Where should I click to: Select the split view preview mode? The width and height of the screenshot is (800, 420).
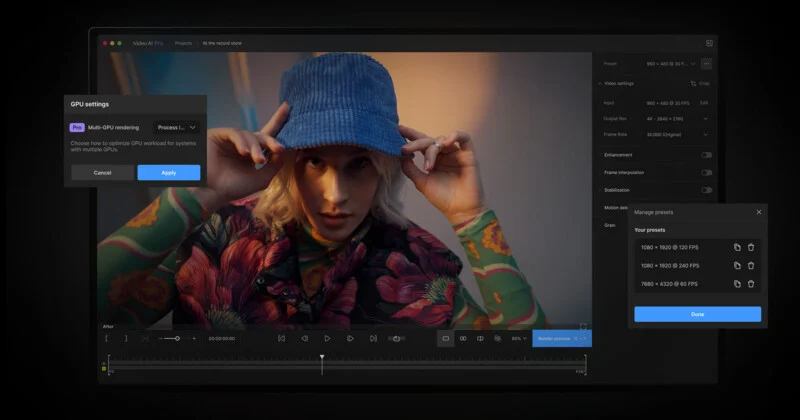click(480, 338)
